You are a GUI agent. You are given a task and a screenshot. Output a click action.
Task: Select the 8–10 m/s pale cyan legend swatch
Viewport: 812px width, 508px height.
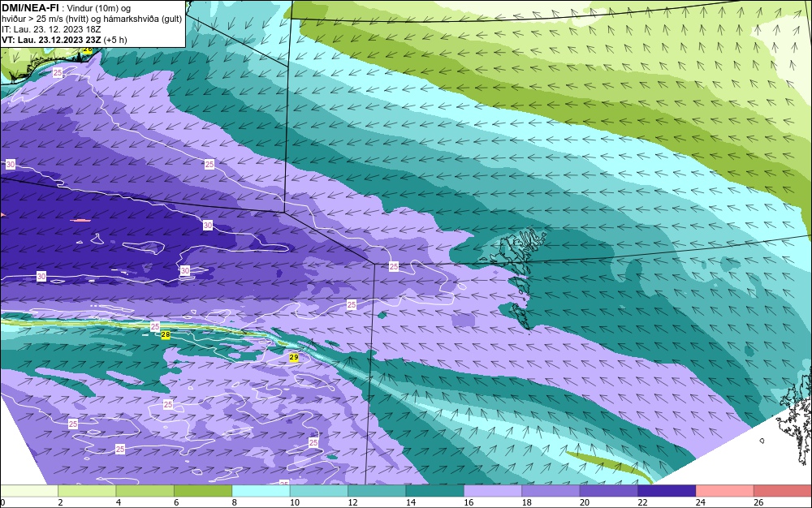(x=261, y=490)
